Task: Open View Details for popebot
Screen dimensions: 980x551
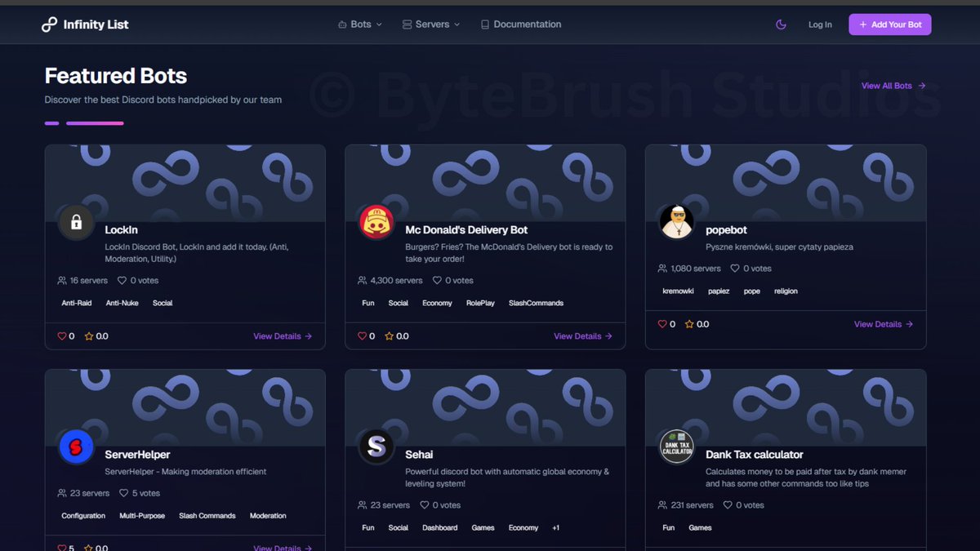Action: coord(884,324)
